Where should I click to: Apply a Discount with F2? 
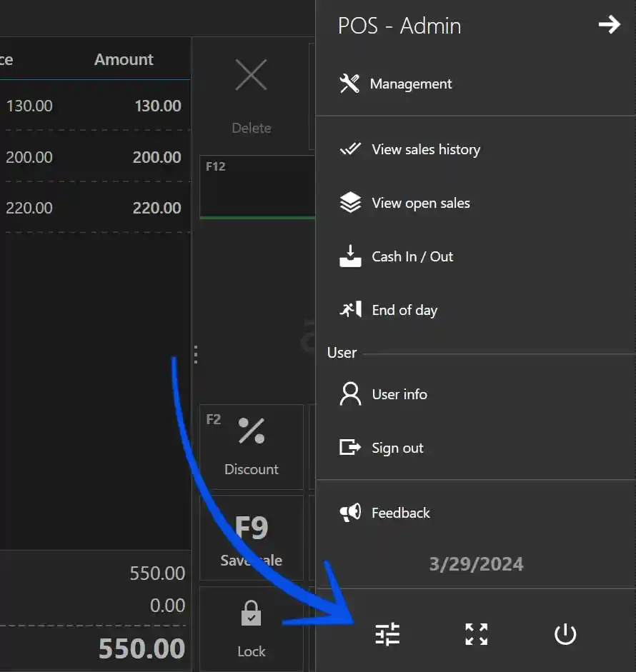point(252,448)
